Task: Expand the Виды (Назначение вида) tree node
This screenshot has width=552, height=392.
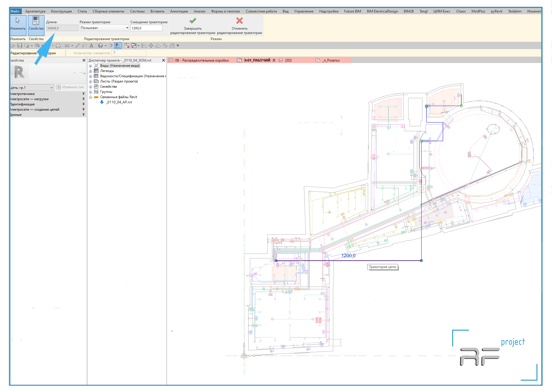Action: [90, 66]
